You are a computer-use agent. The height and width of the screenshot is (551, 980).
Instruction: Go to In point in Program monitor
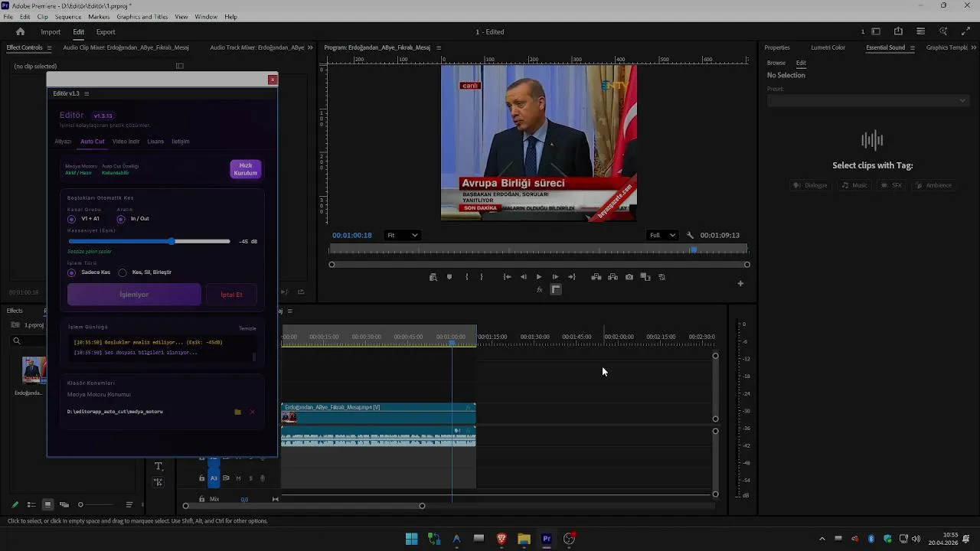click(x=507, y=277)
